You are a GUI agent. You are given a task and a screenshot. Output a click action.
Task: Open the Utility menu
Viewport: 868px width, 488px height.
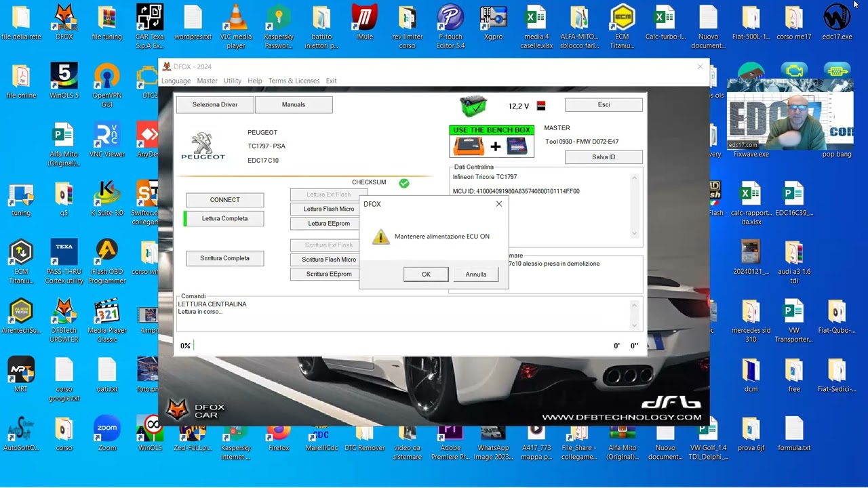pyautogui.click(x=233, y=81)
